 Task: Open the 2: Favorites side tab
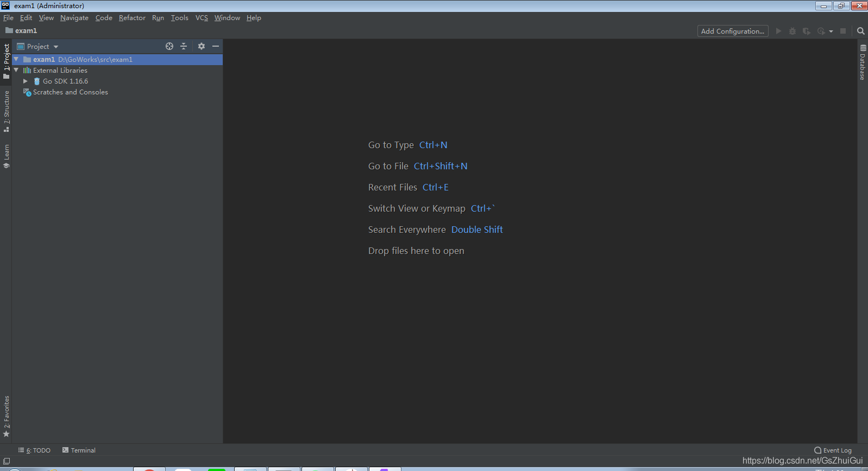coord(6,416)
